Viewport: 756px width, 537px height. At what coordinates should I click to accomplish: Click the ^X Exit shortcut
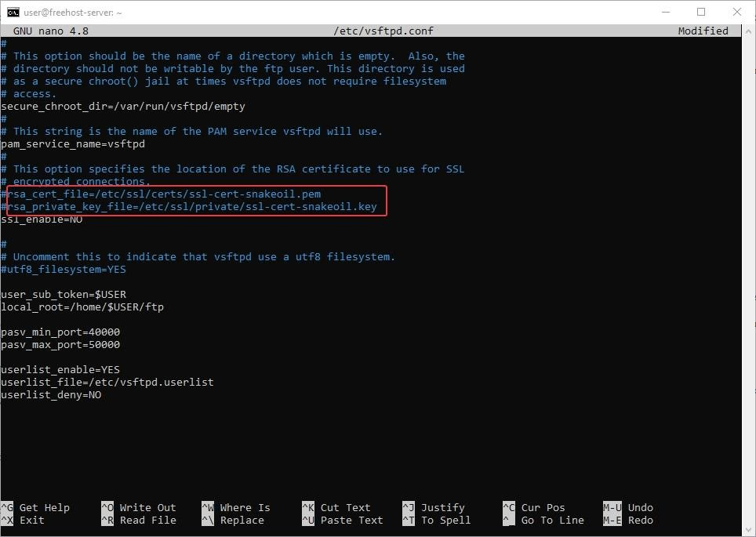coord(24,520)
